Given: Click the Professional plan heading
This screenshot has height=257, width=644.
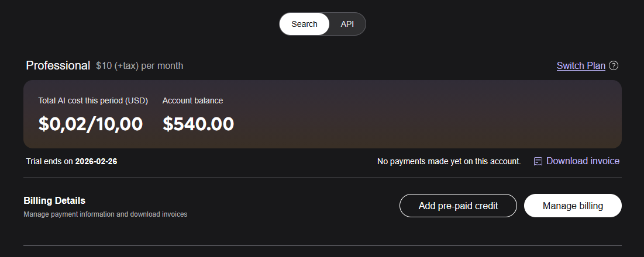Looking at the screenshot, I should (x=58, y=65).
